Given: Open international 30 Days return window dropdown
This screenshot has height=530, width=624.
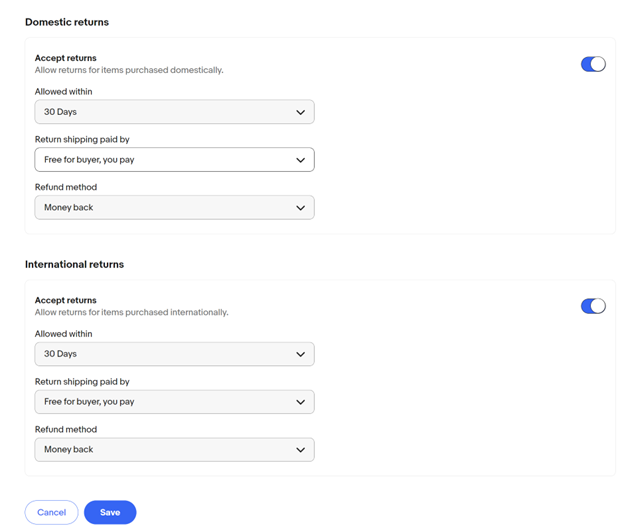Looking at the screenshot, I should pos(174,354).
